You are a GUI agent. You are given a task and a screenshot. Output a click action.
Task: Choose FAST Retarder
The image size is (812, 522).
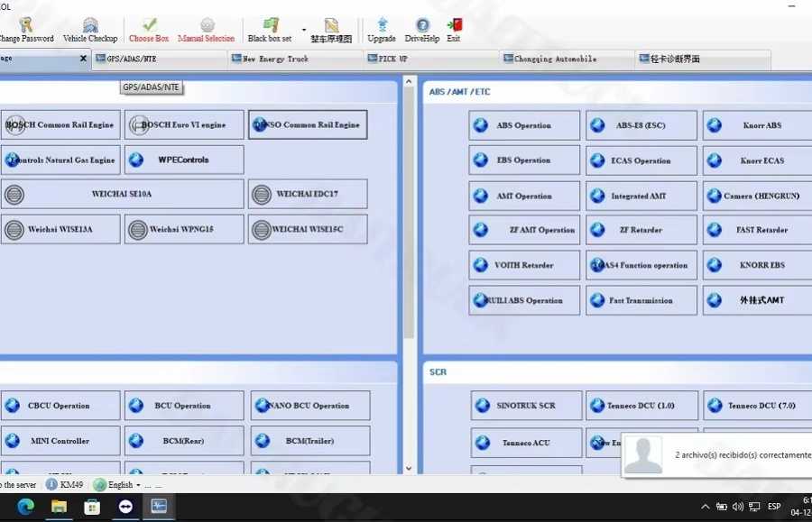(758, 230)
